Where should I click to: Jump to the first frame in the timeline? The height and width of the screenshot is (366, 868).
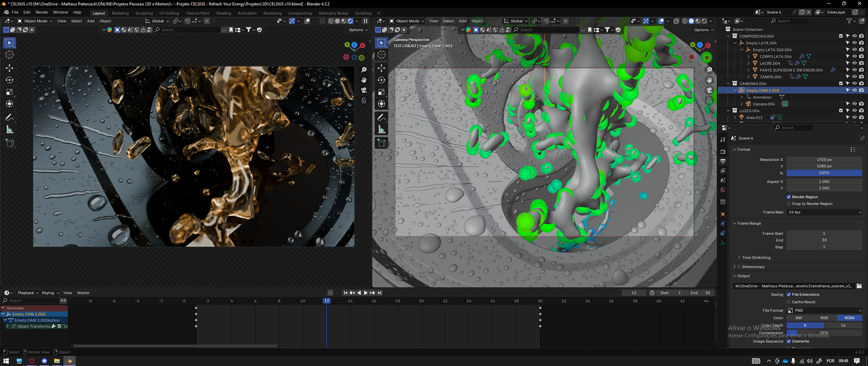346,293
